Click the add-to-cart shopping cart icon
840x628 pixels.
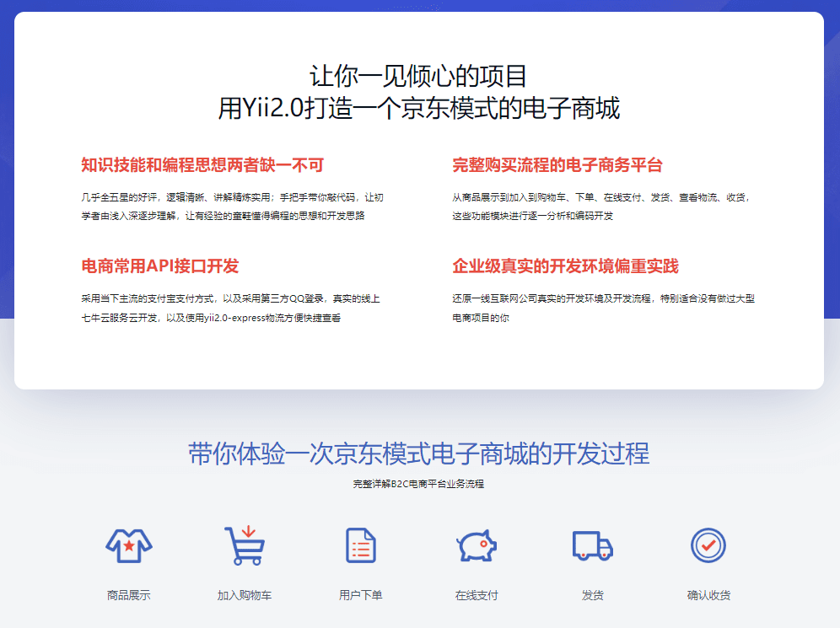pyautogui.click(x=245, y=546)
